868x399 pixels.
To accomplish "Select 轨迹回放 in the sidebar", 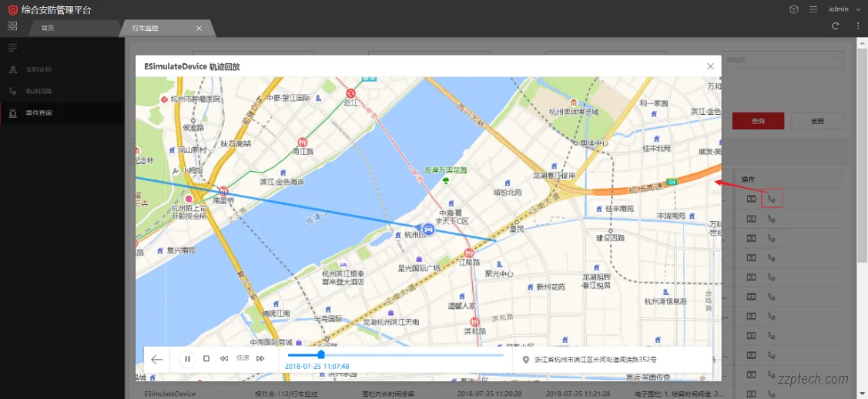I will [39, 91].
